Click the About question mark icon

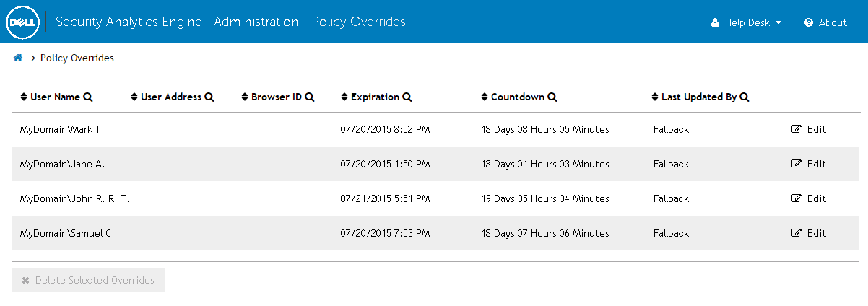click(x=809, y=22)
